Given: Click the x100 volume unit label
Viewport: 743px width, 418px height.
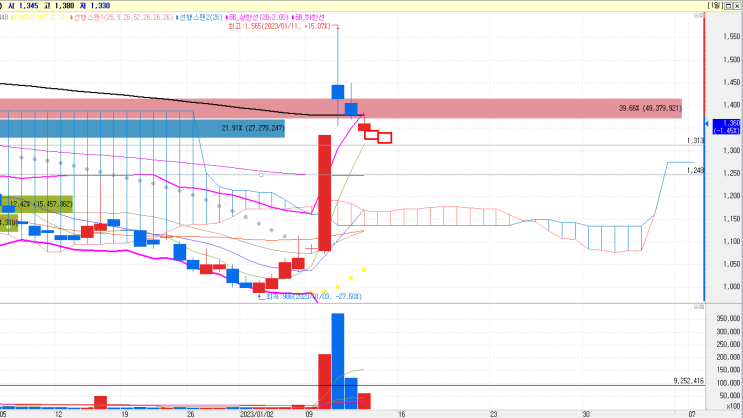Looking at the screenshot, I should [733, 406].
